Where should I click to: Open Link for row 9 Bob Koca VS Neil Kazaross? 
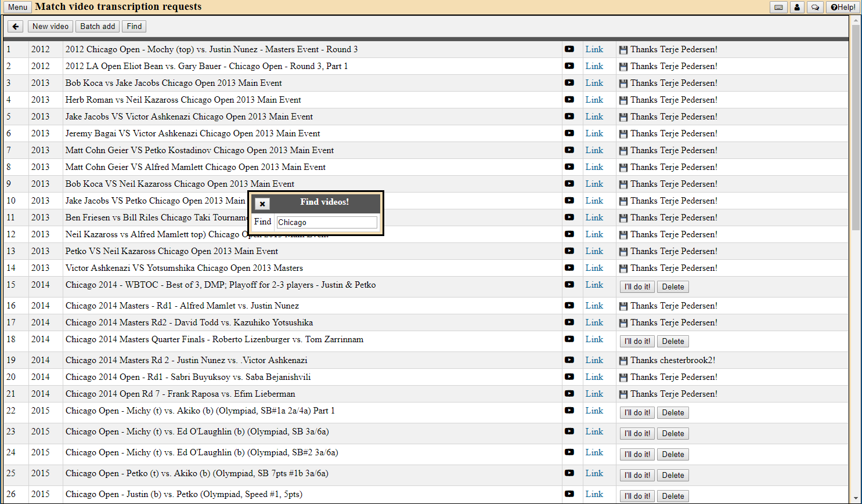[594, 184]
